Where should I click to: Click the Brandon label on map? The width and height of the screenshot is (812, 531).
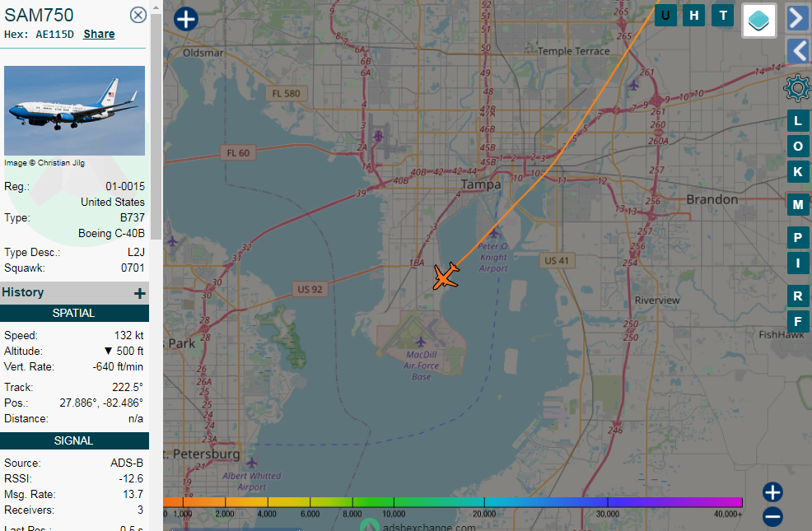[712, 199]
